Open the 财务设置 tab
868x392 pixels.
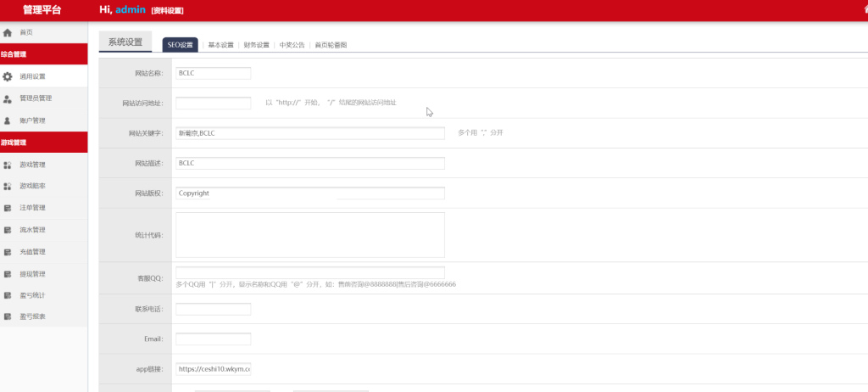click(256, 46)
